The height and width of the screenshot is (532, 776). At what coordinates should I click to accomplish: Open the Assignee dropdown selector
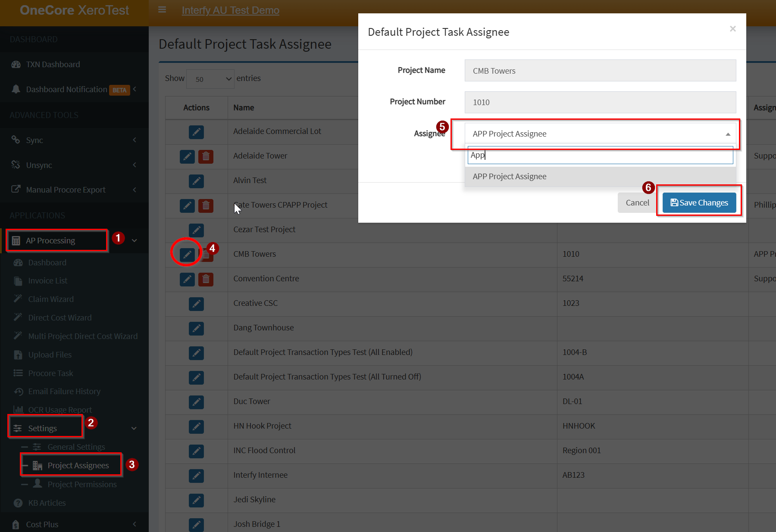600,134
